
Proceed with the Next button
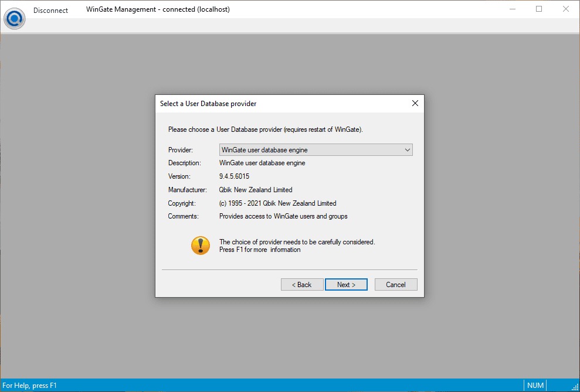click(x=346, y=285)
